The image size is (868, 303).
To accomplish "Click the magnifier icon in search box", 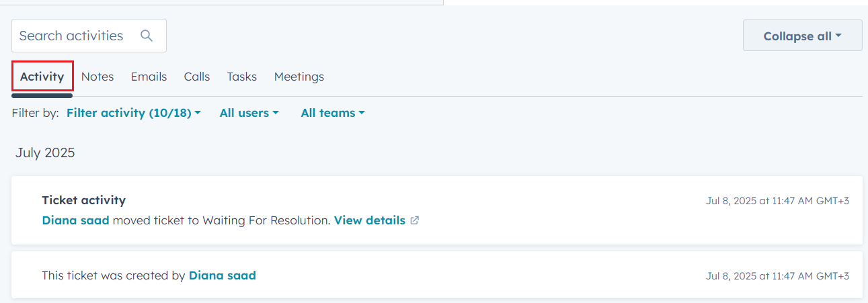I will tap(147, 36).
